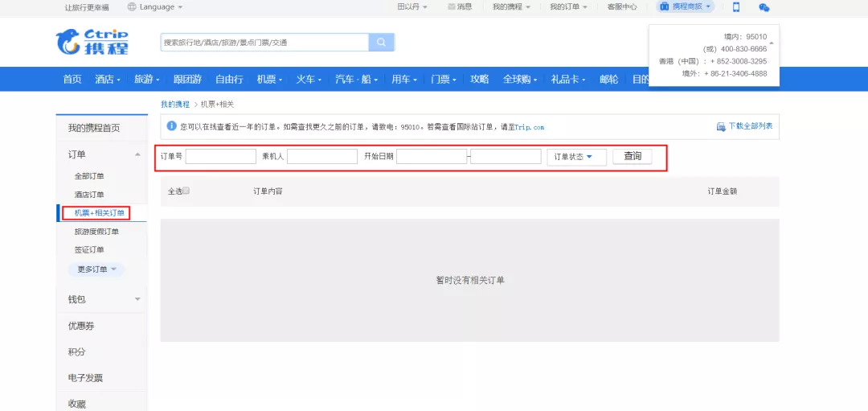The image size is (868, 411).
Task: Select 攻略 in the main navigation bar
Action: 479,79
